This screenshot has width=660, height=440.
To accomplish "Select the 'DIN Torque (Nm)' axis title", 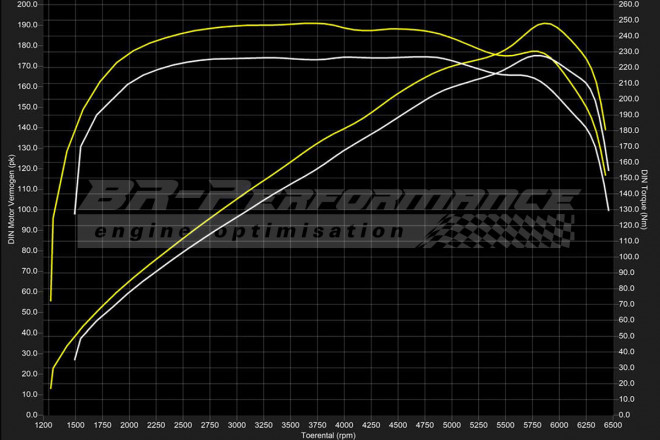I will pos(647,209).
